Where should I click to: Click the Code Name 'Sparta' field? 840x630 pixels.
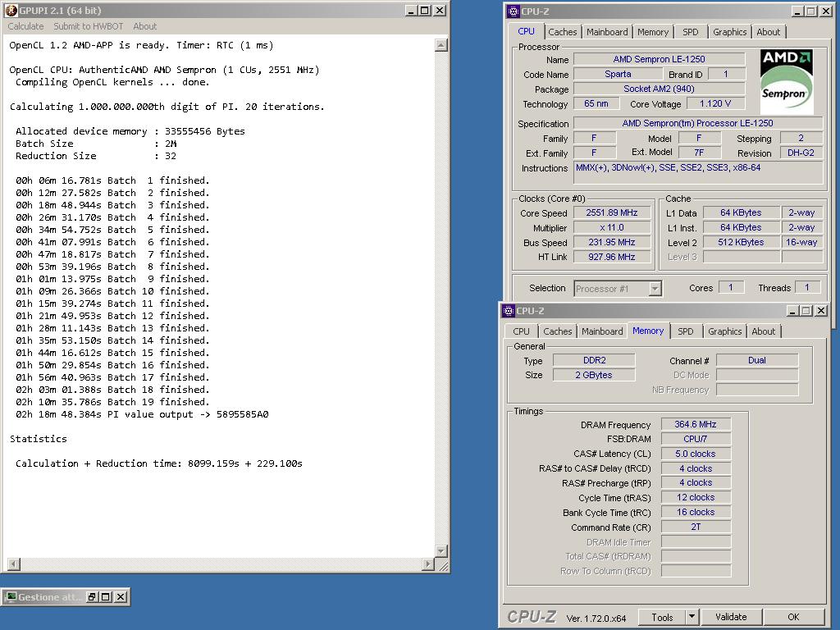coord(618,74)
